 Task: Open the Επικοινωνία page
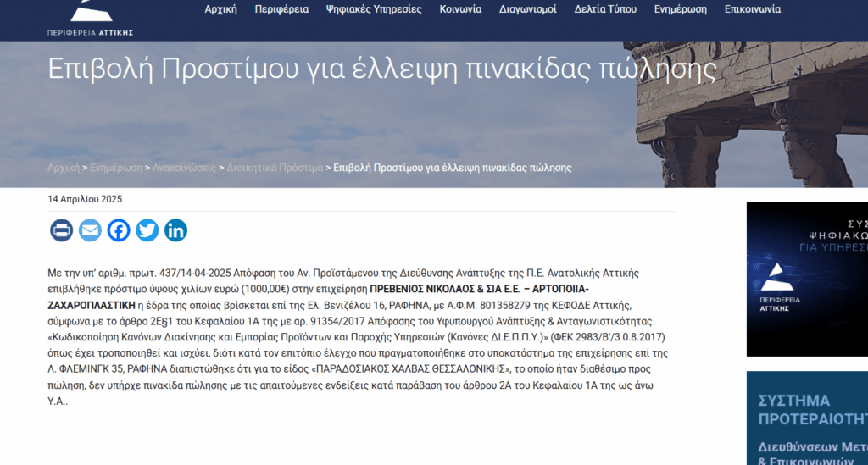tap(753, 9)
